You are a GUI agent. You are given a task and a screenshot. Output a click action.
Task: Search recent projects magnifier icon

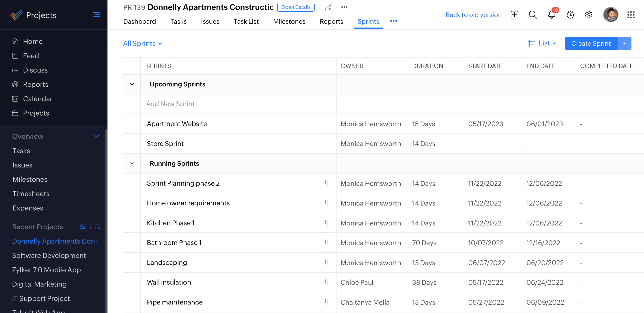[x=97, y=227]
